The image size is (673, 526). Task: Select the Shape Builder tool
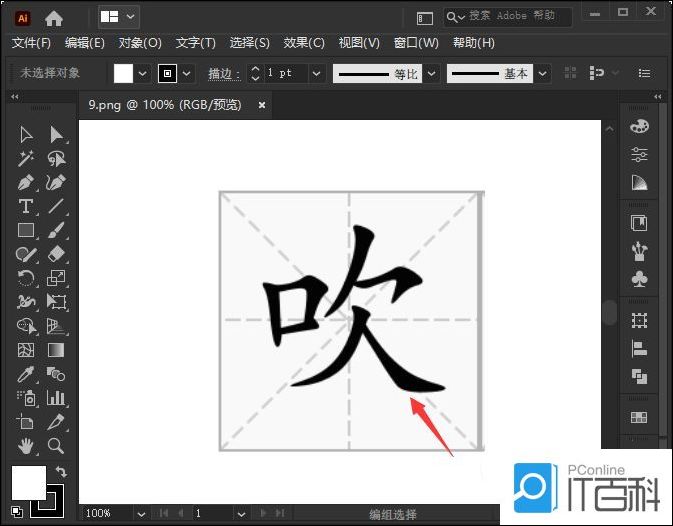tap(26, 326)
